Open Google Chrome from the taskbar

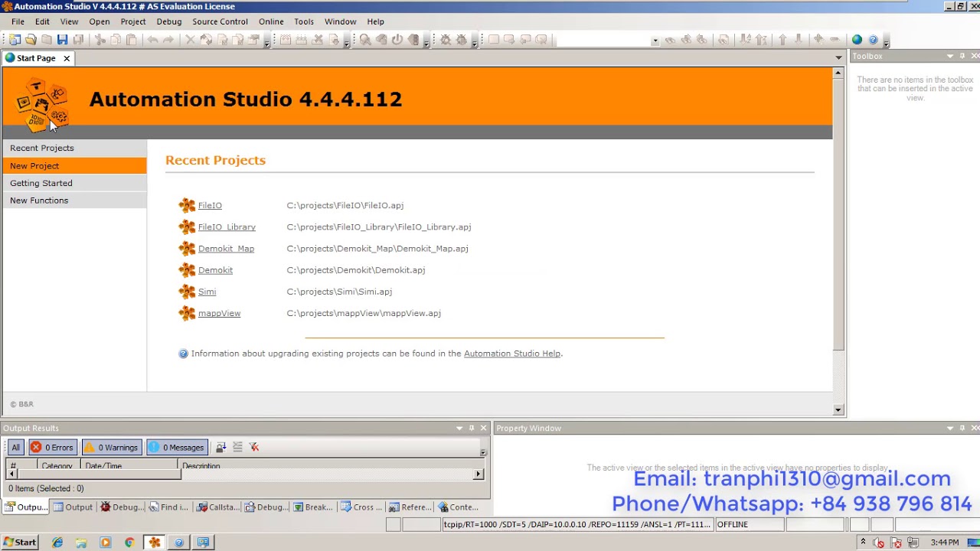tap(129, 543)
